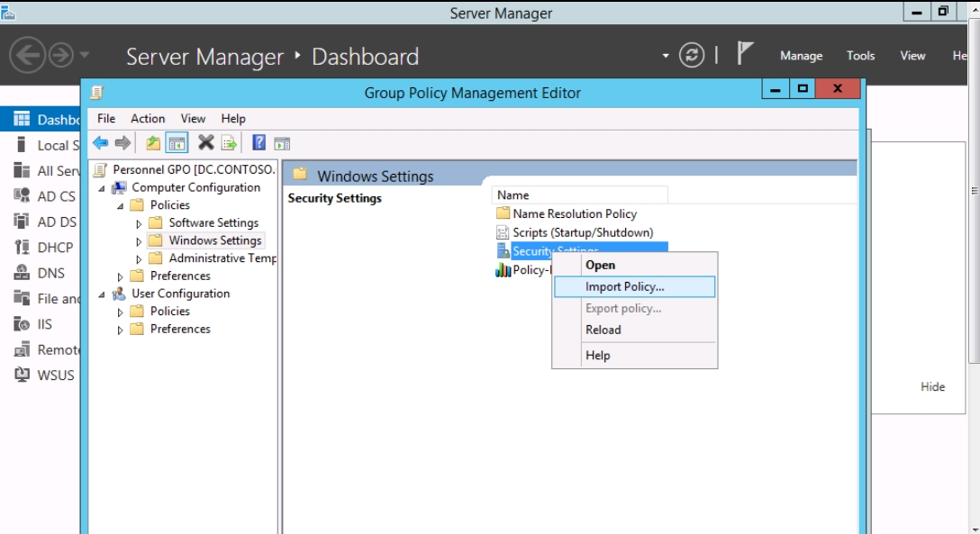Viewport: 980px width, 534px height.
Task: Collapse the Computer Configuration node
Action: pos(102,188)
